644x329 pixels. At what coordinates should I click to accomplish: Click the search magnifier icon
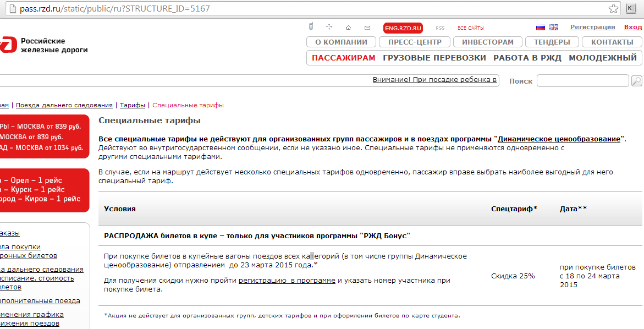[x=636, y=81]
